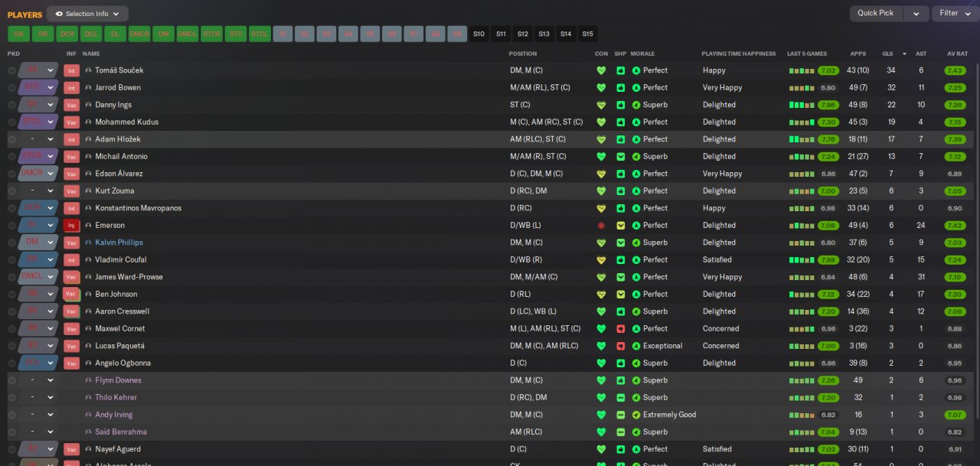Click Kurt Zouma's condition heart icon
Screen dimensions: 980x466
(601, 191)
